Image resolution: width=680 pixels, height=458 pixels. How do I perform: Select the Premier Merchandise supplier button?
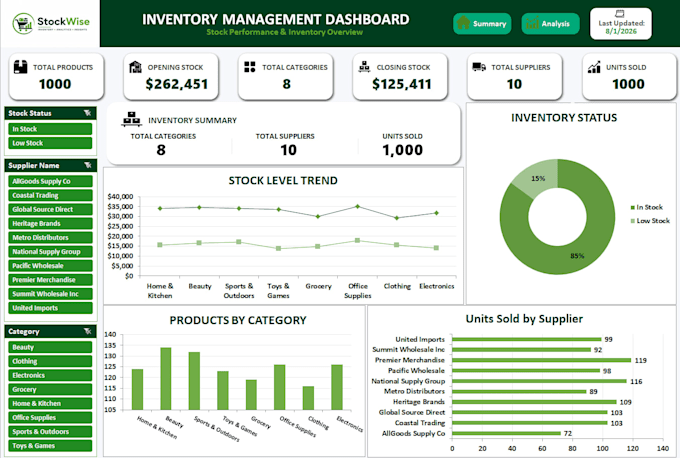click(x=50, y=280)
